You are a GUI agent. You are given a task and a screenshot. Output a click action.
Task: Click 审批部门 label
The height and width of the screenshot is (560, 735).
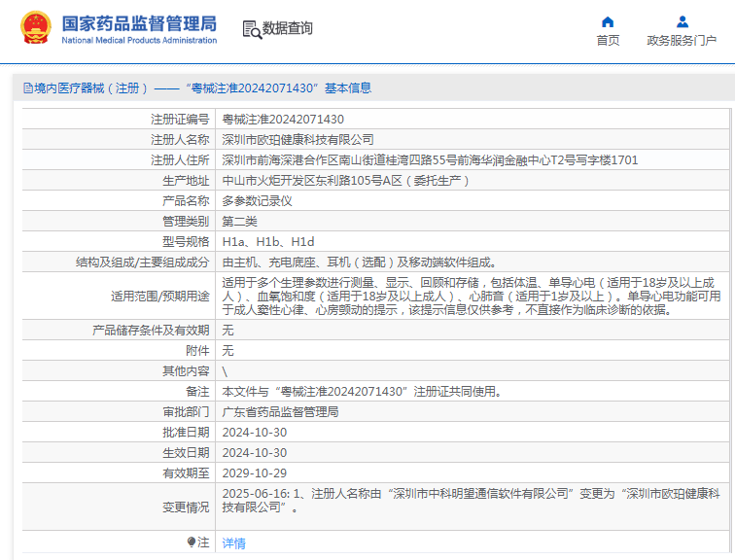pos(186,412)
